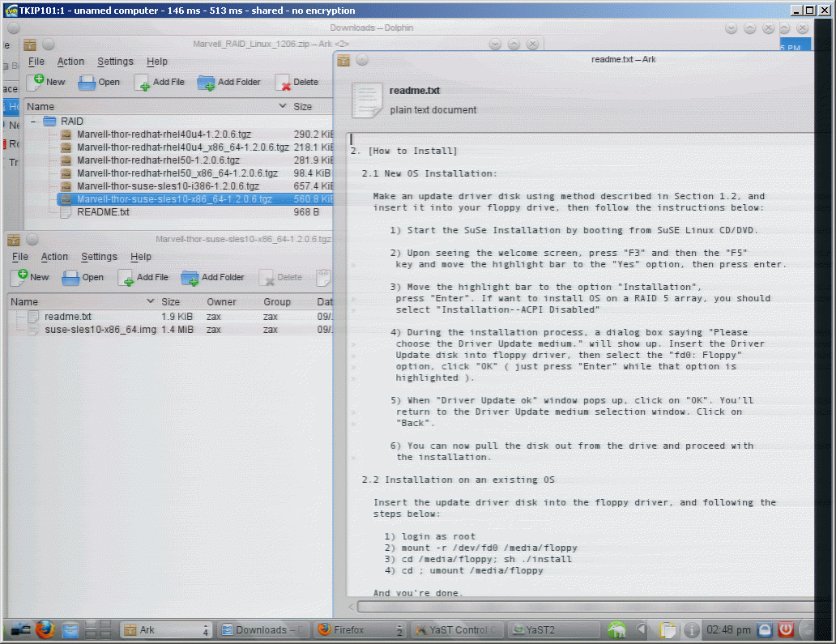Click the green updater system tray icon

(616, 630)
